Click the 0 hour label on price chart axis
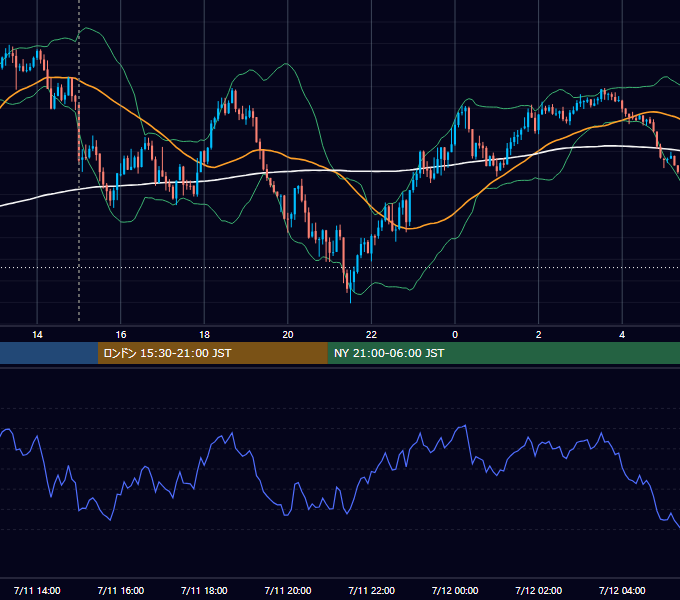Viewport: 680px width, 600px height. pyautogui.click(x=455, y=335)
